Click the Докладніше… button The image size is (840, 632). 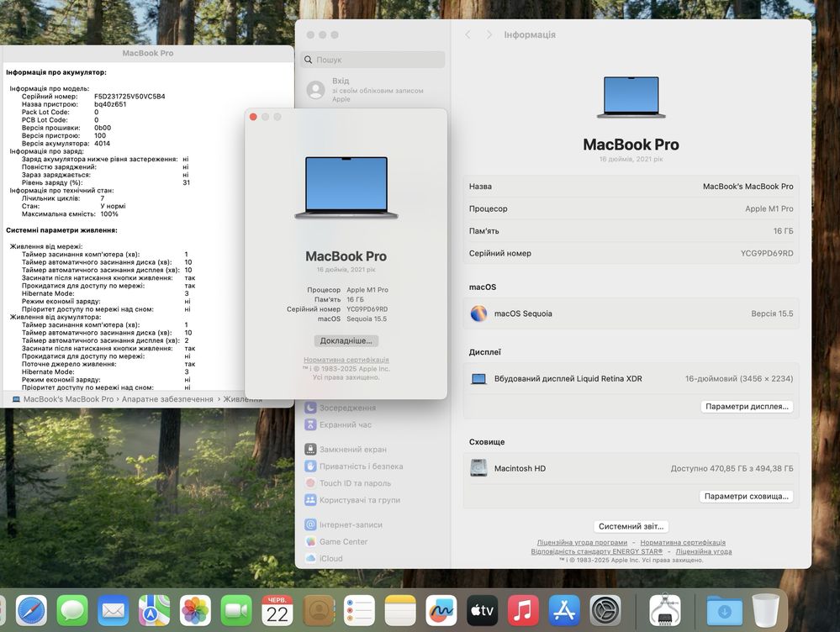pos(346,340)
